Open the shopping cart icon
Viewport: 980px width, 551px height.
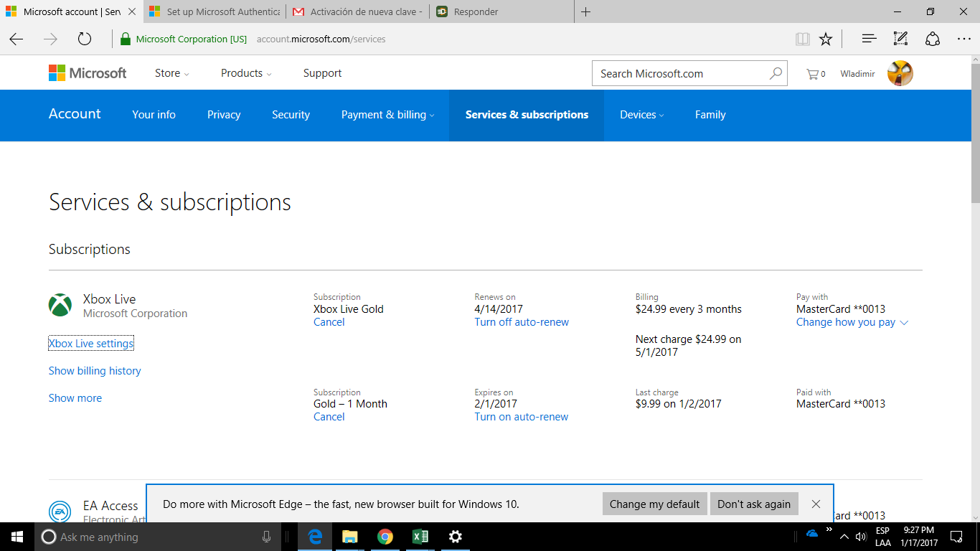pos(816,74)
